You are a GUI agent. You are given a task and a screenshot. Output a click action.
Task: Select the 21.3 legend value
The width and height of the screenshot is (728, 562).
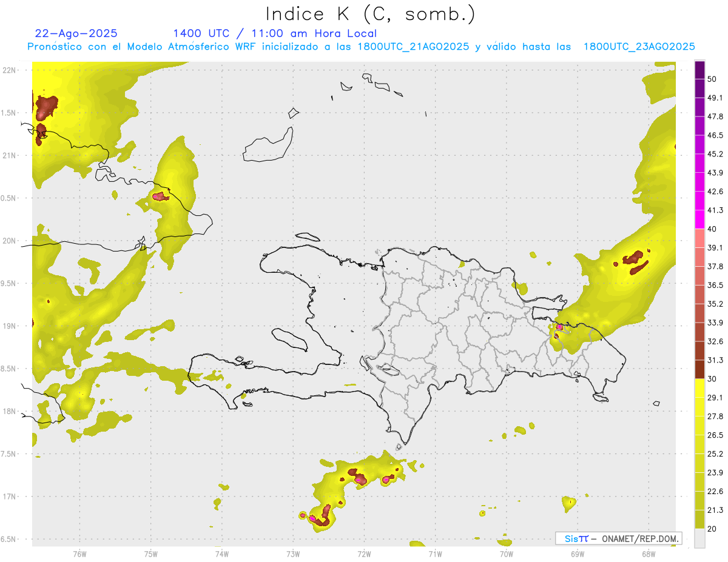715,510
